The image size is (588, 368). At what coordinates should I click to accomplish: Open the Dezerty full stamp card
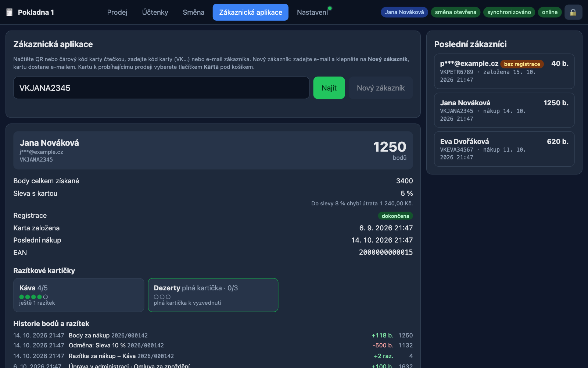pos(213,295)
